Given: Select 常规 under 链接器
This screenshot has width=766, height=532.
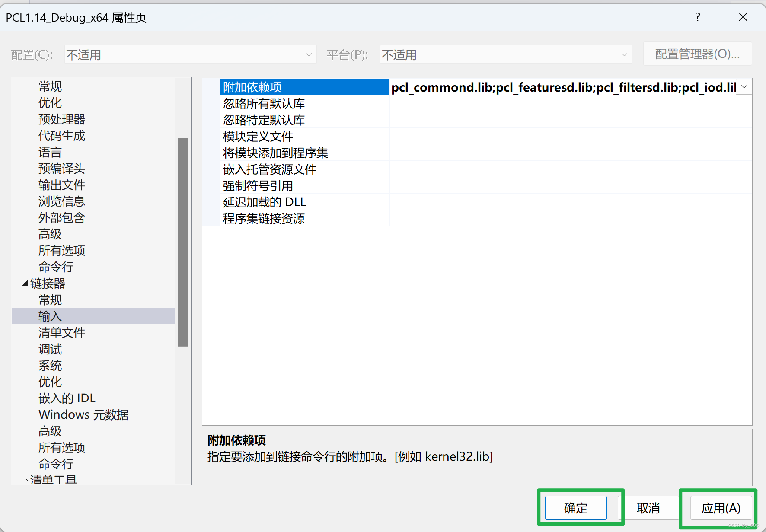Looking at the screenshot, I should pyautogui.click(x=50, y=299).
